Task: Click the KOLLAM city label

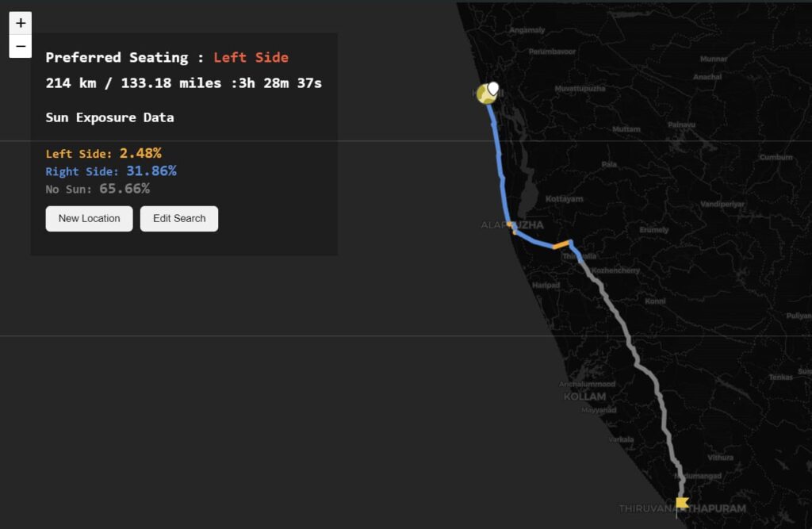Action: (584, 397)
